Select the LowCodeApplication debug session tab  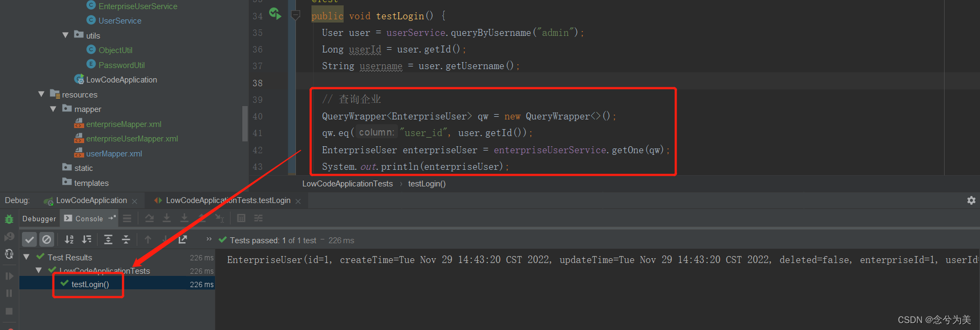91,200
